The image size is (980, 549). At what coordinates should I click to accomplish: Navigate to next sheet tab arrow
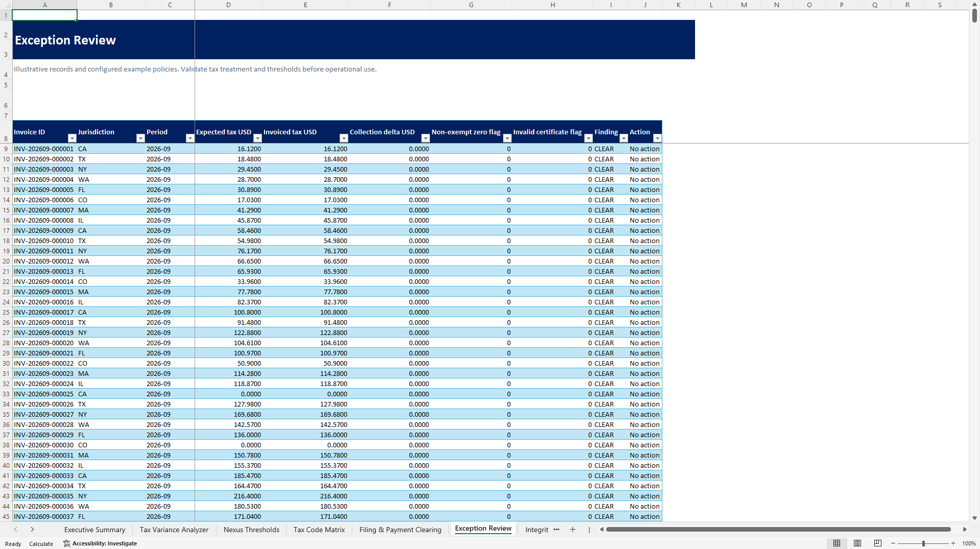(x=32, y=530)
